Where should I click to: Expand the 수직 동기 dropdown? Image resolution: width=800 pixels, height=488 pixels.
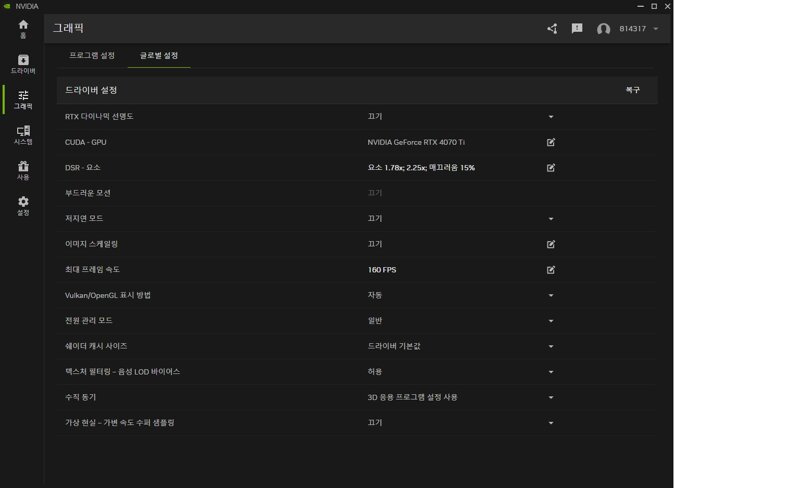[551, 398]
